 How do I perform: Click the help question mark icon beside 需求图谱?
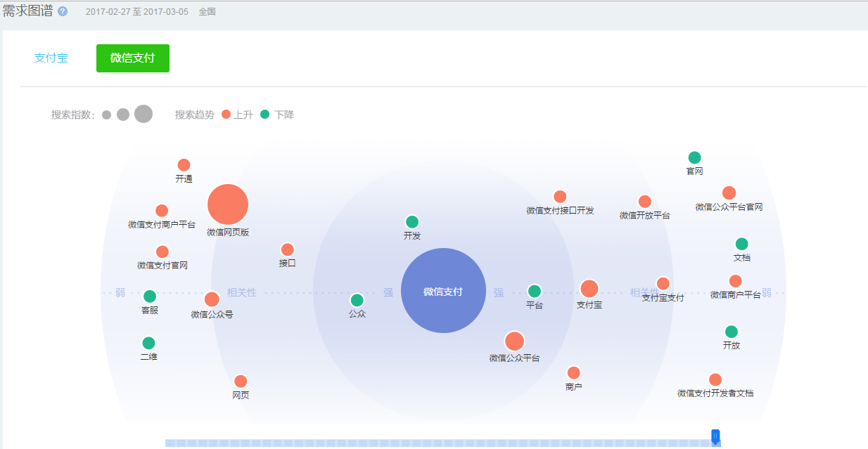click(63, 12)
